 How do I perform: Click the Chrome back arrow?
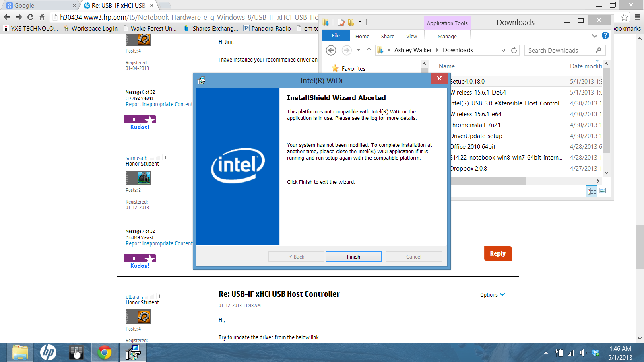[7, 17]
